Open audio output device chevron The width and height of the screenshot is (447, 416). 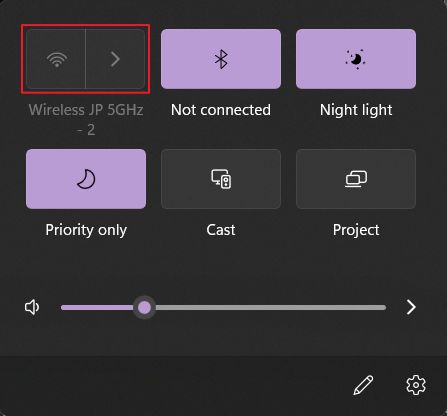411,307
